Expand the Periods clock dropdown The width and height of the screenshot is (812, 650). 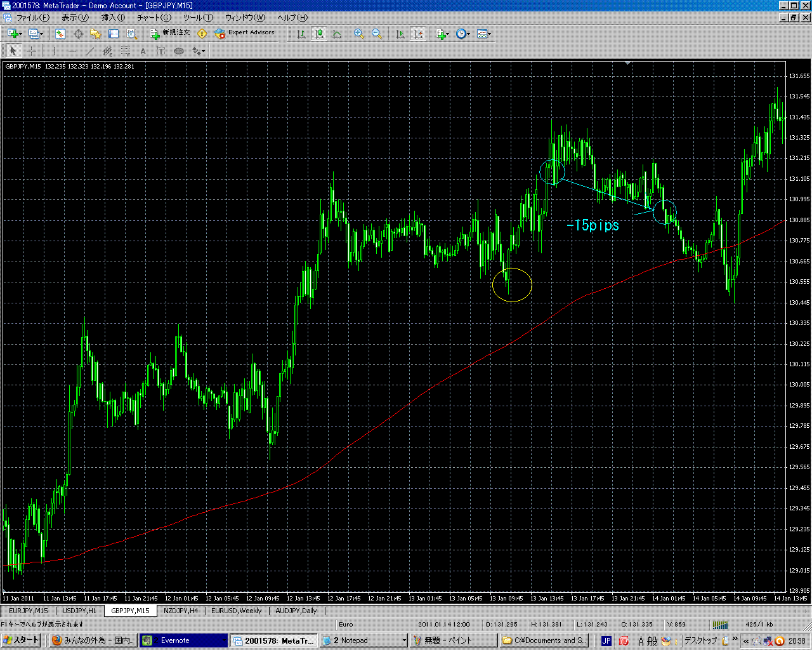click(x=469, y=34)
